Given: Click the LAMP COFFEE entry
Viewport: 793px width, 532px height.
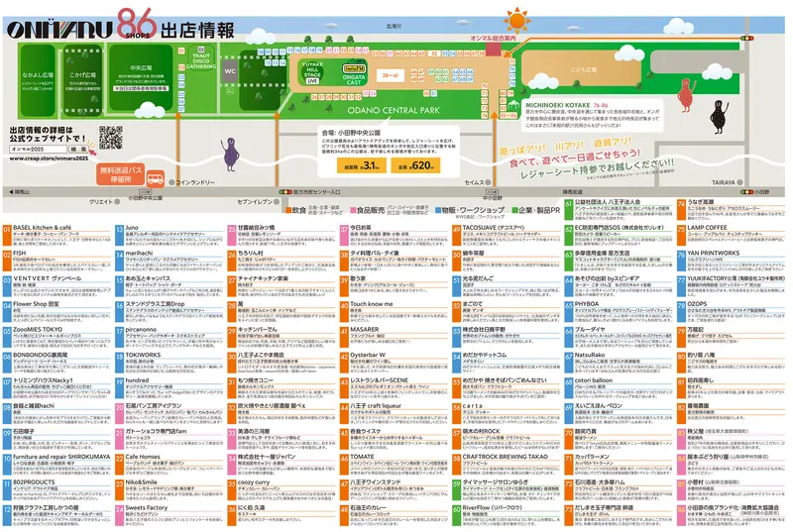Looking at the screenshot, I should (732, 236).
